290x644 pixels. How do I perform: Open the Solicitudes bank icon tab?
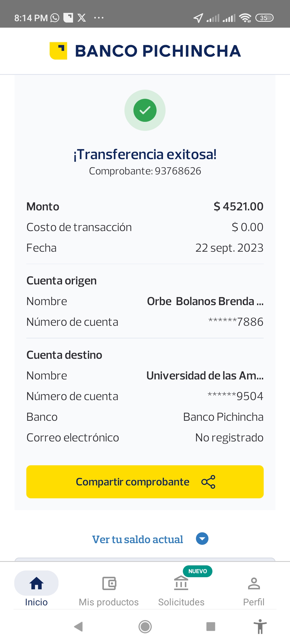tap(181, 588)
